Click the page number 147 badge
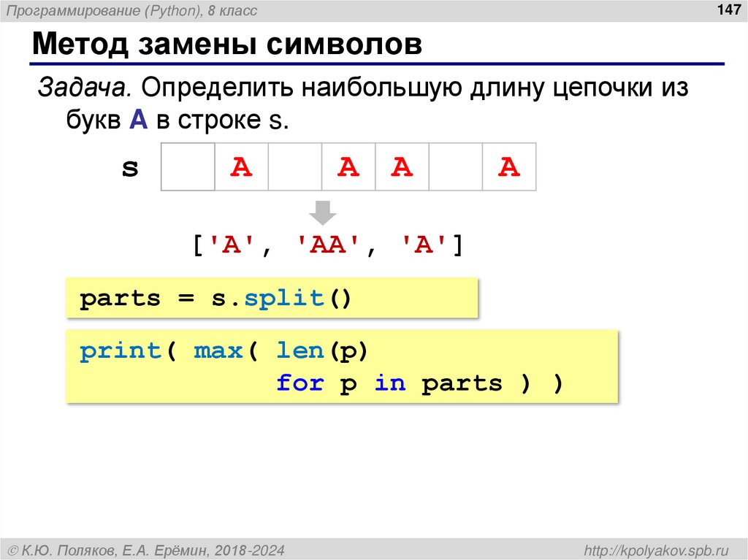748x560 pixels. coord(729,9)
